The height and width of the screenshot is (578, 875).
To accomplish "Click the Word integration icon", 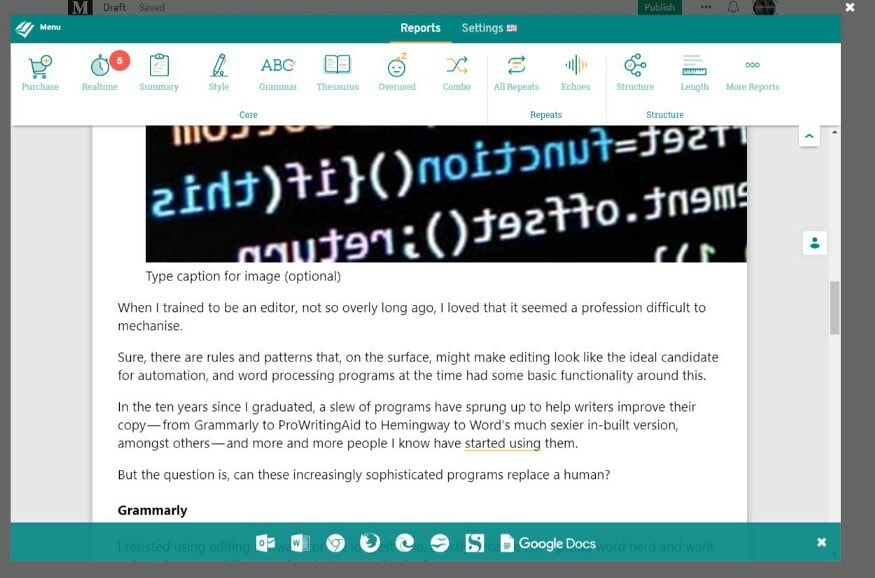I will pos(300,543).
